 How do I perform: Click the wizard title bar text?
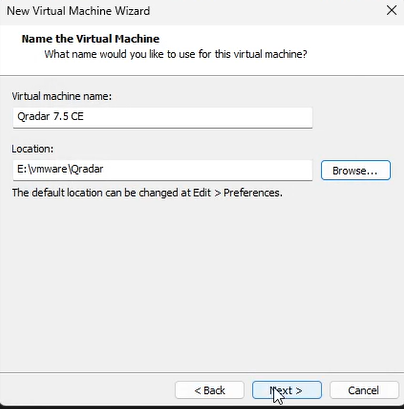coord(78,11)
